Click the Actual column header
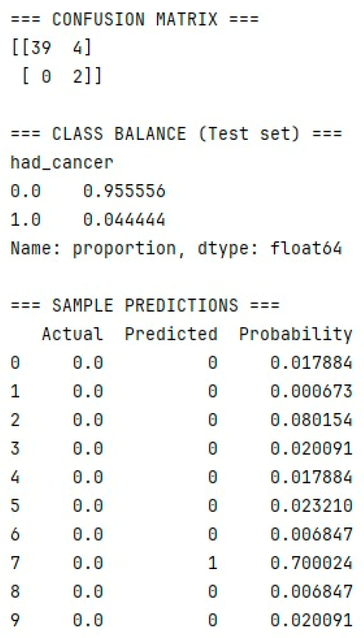 point(72,334)
